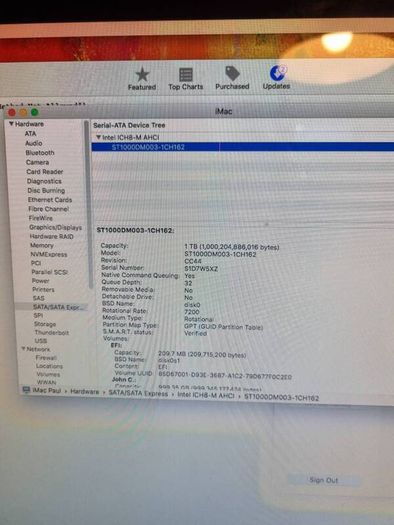This screenshot has height=525, width=394.
Task: Click GPT (GUID Partition Table) value
Action: pyautogui.click(x=224, y=327)
